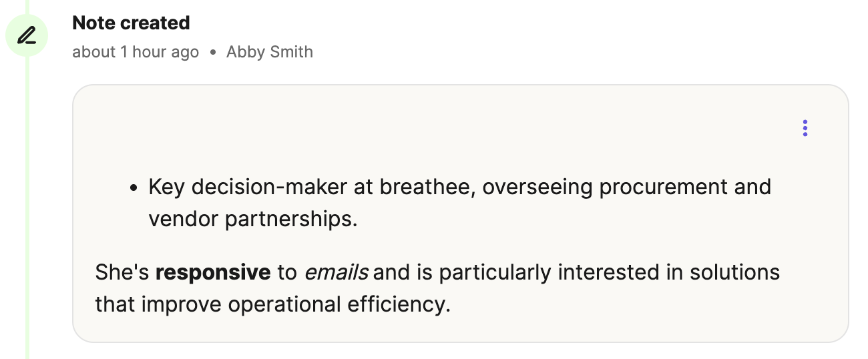Click the italic word "emails"

[x=337, y=272]
